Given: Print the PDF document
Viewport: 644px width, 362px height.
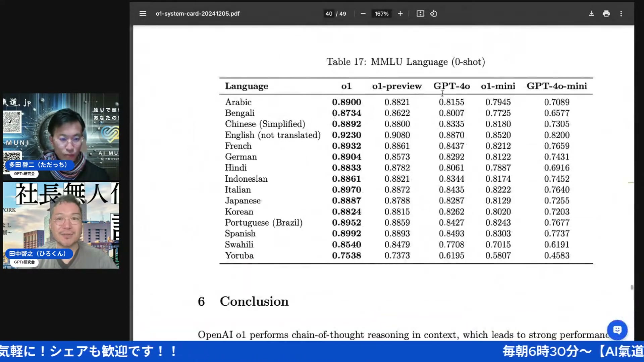Looking at the screenshot, I should coord(606,14).
